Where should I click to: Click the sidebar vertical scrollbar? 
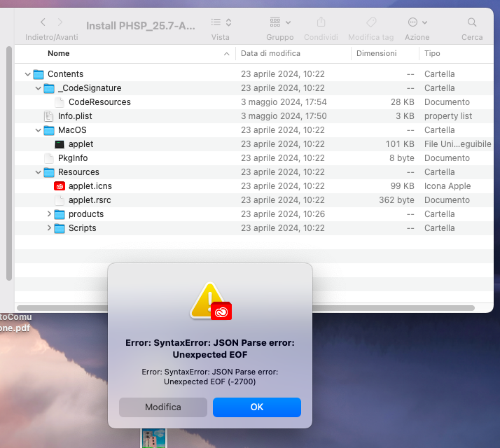click(9, 164)
